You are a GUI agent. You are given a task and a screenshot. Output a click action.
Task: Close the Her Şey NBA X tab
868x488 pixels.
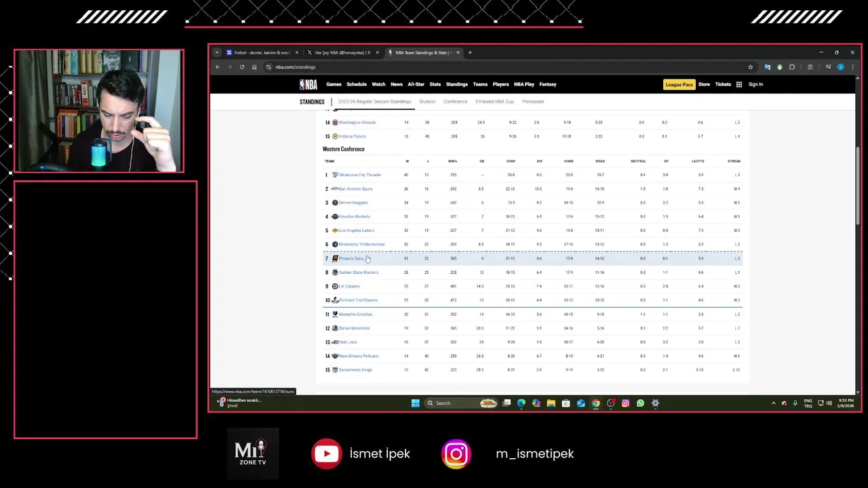pyautogui.click(x=377, y=52)
